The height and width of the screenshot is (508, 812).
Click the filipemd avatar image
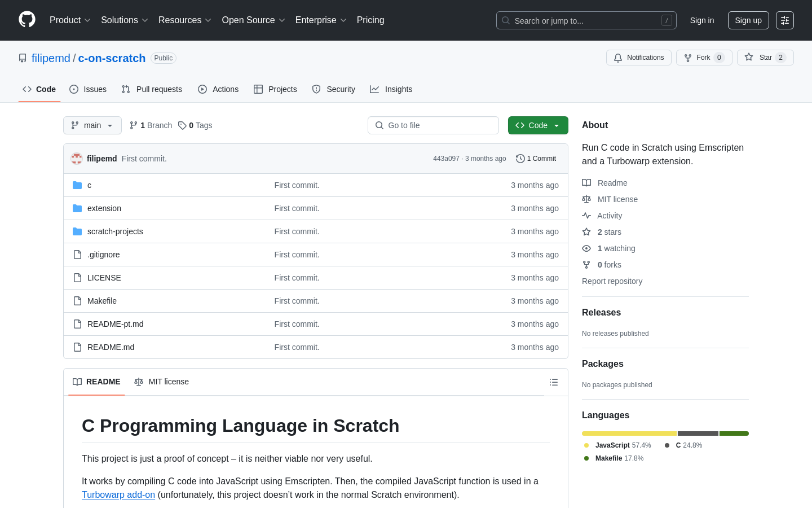tap(77, 159)
